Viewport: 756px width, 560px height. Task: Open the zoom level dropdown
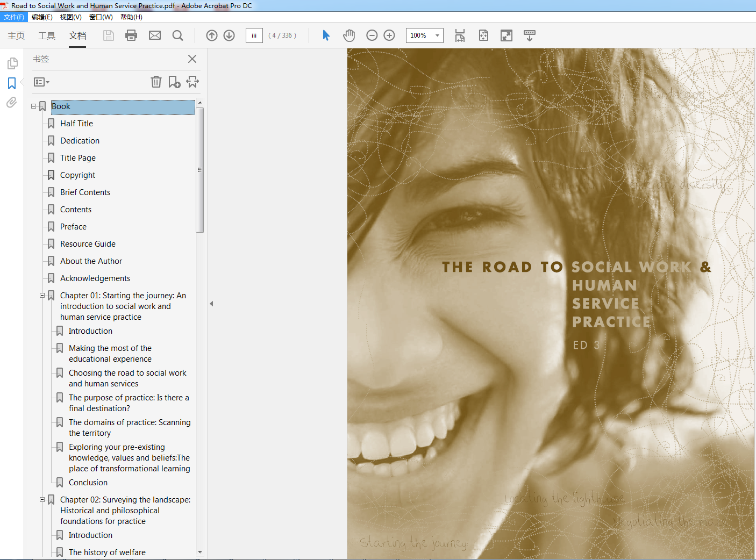click(437, 35)
